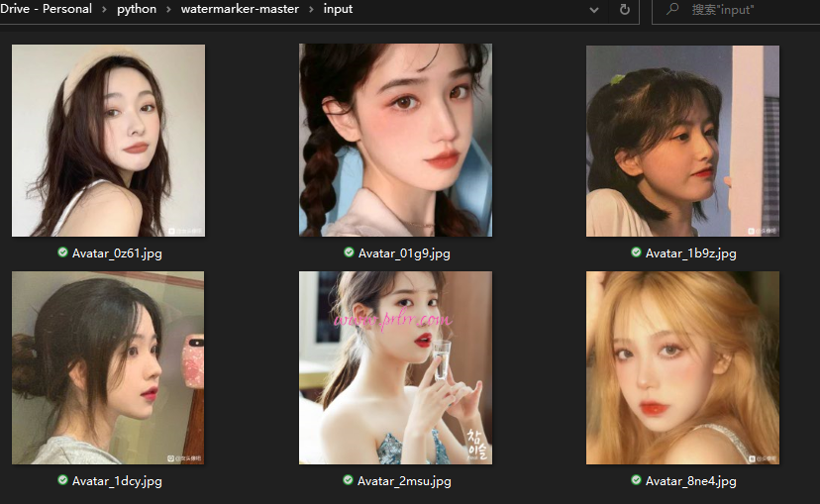820x504 pixels.
Task: Click the sync status icon of Avatar_0z61.jpg
Action: 63,252
